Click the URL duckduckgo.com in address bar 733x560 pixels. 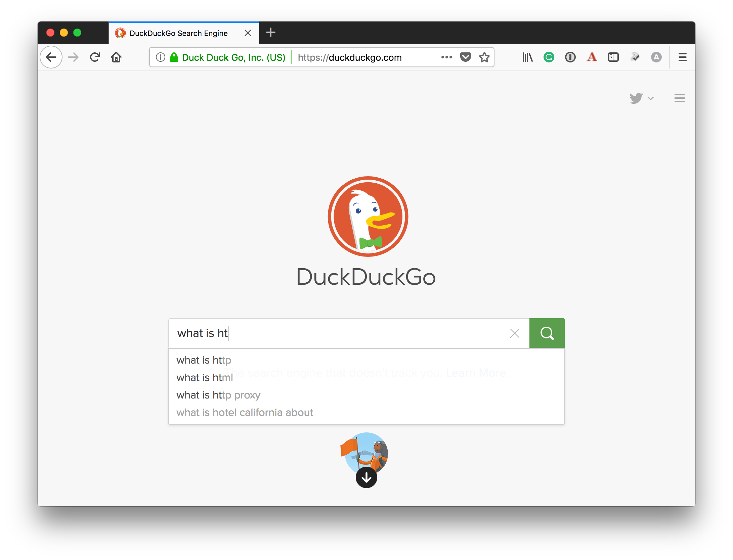[x=350, y=57]
